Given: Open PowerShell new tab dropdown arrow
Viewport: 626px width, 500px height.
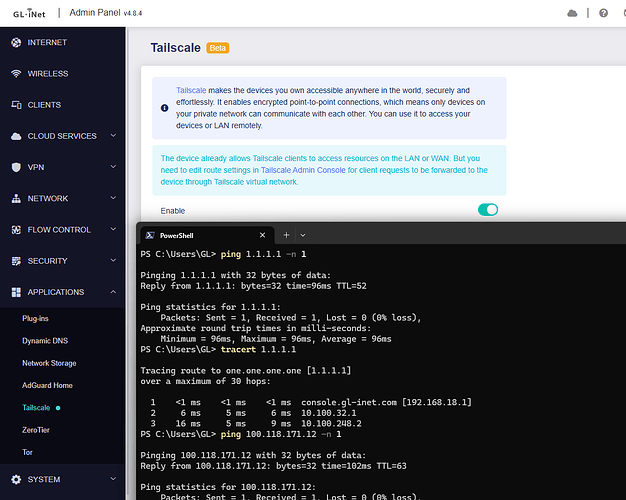Looking at the screenshot, I should [303, 235].
